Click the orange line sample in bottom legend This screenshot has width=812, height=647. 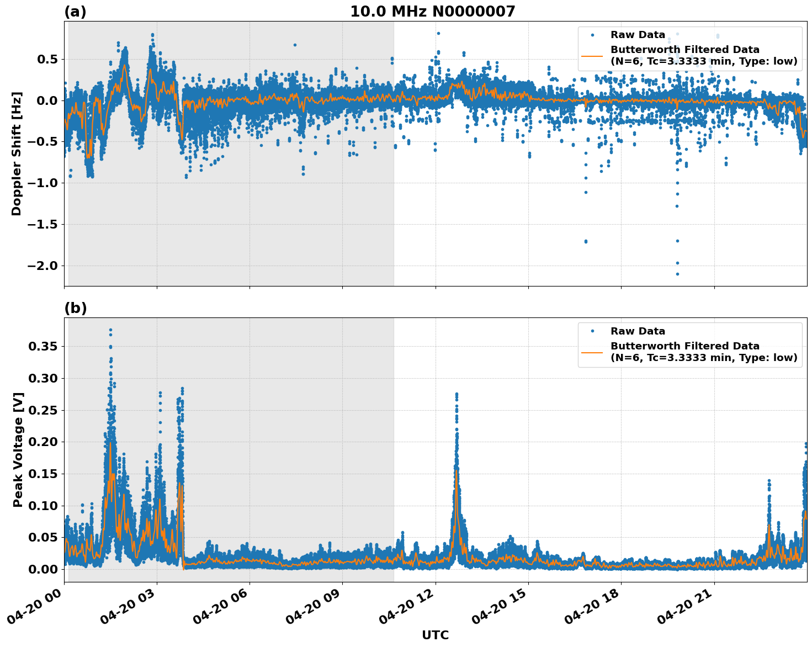(x=592, y=352)
